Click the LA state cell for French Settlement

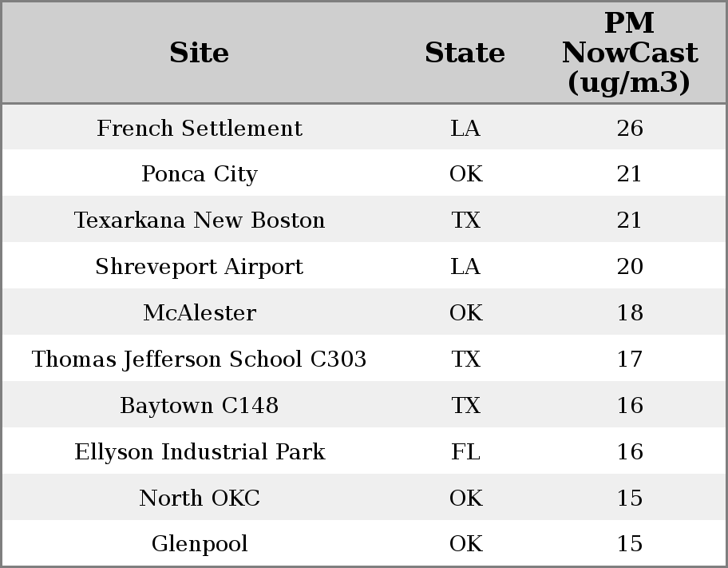click(465, 129)
